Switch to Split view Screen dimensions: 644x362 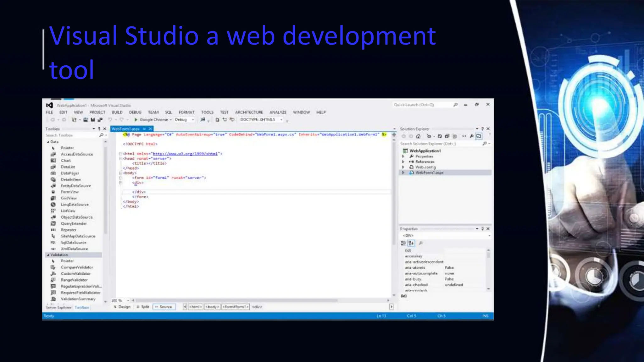(x=143, y=307)
